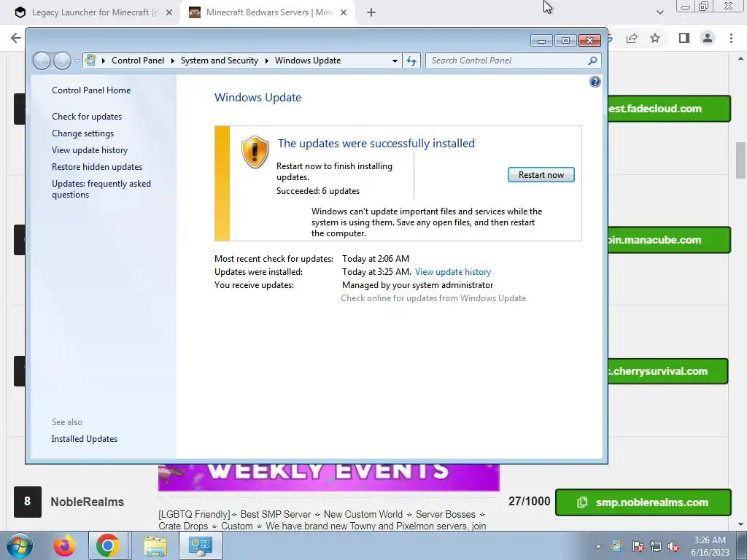Image resolution: width=747 pixels, height=560 pixels.
Task: Open File Explorer from taskbar
Action: pyautogui.click(x=155, y=545)
